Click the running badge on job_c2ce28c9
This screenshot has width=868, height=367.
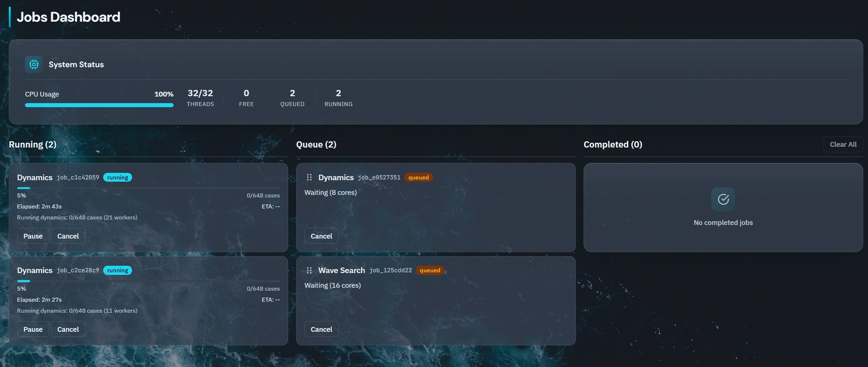(x=117, y=270)
